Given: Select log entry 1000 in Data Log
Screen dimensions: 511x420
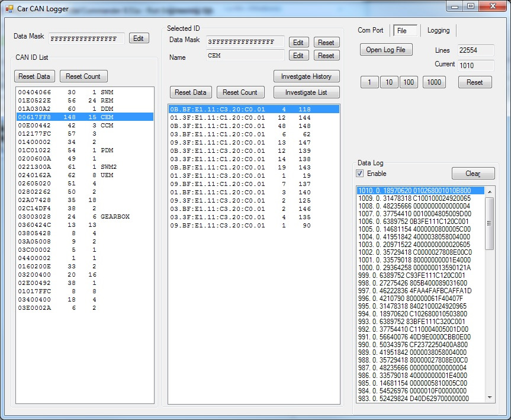Looking at the screenshot, I should click(421, 268).
